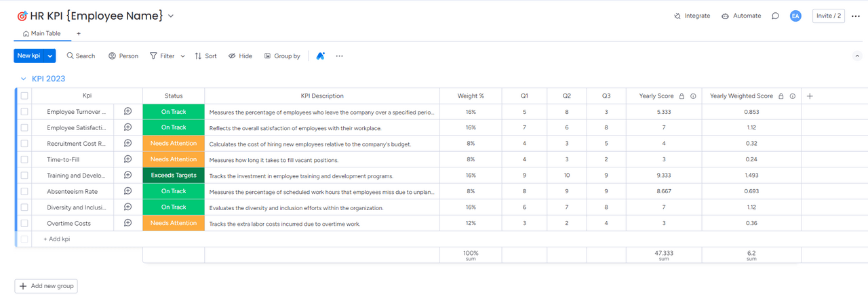Check the Absenteeism Rate row checkbox
The image size is (868, 303).
pos(24,191)
